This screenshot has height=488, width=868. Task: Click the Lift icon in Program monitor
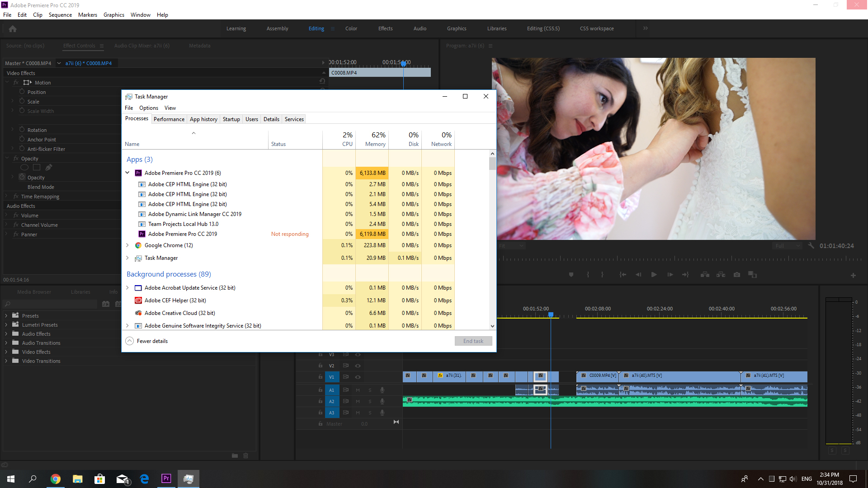pyautogui.click(x=705, y=275)
